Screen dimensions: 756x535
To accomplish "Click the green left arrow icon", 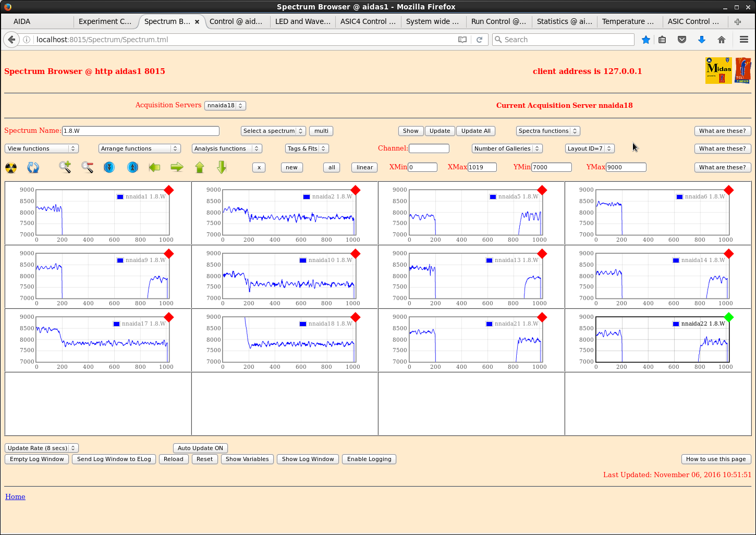I will (x=154, y=167).
